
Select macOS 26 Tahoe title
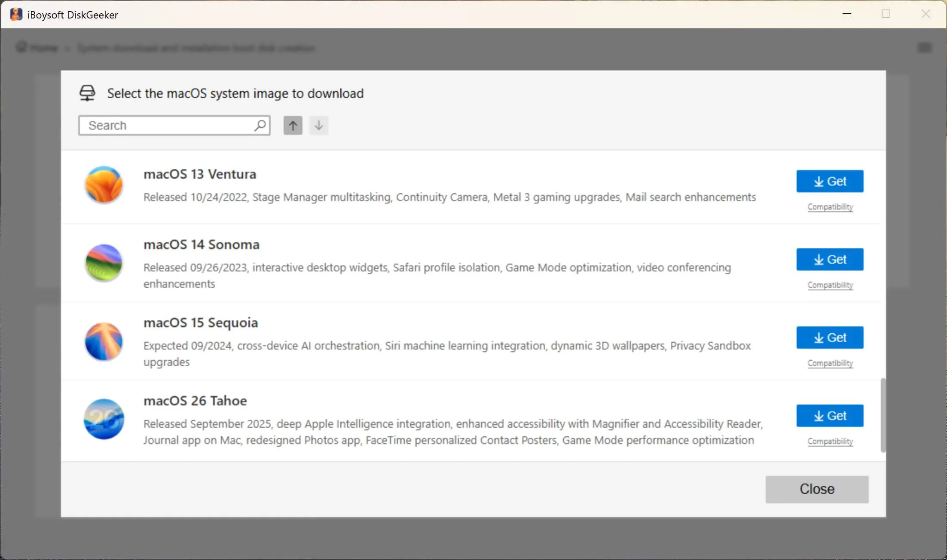195,401
